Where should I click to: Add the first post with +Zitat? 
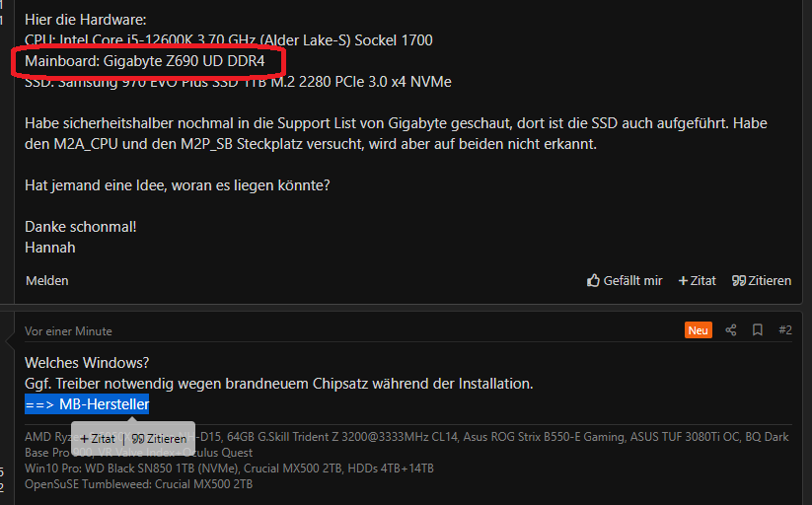point(697,281)
